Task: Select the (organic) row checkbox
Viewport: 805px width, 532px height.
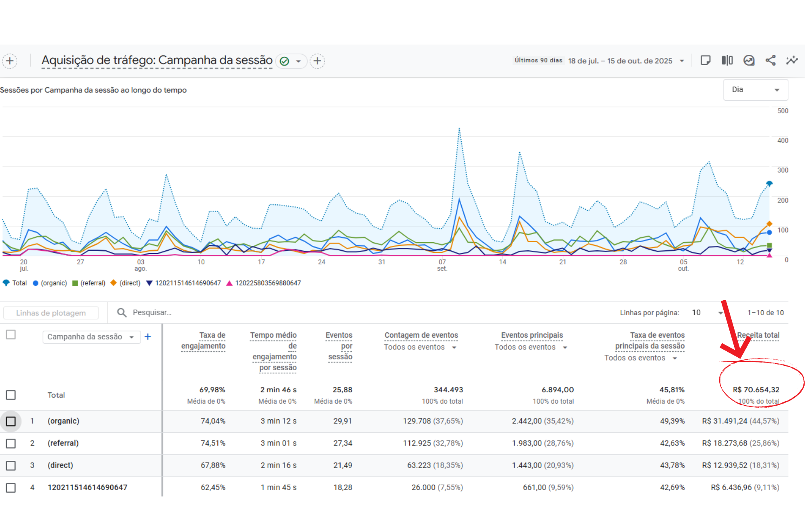Action: (11, 421)
